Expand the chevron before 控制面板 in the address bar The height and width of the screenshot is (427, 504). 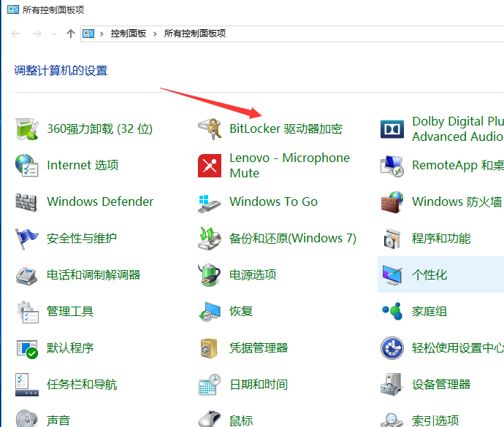102,34
